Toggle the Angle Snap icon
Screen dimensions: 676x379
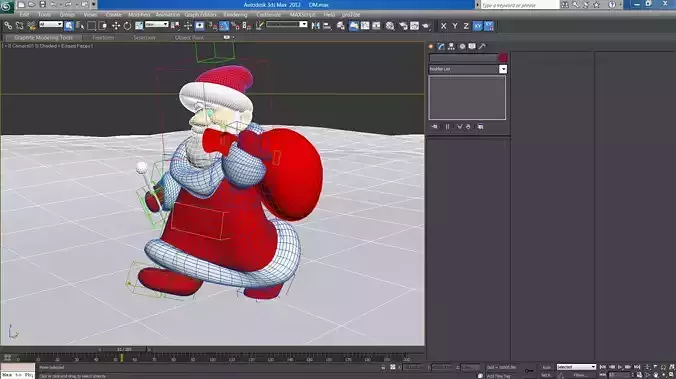(x=224, y=26)
